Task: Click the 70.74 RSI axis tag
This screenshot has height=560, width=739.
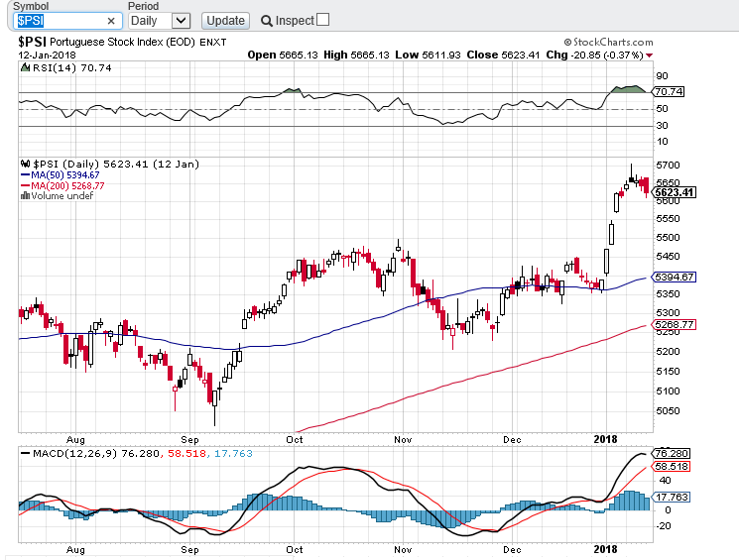Action: tap(669, 91)
